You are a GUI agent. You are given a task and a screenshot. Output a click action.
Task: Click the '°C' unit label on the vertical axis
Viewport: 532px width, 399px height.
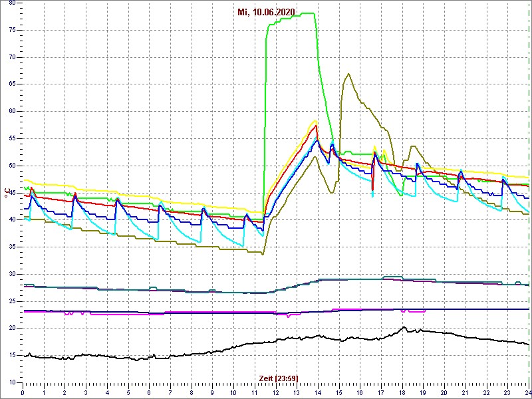point(6,193)
